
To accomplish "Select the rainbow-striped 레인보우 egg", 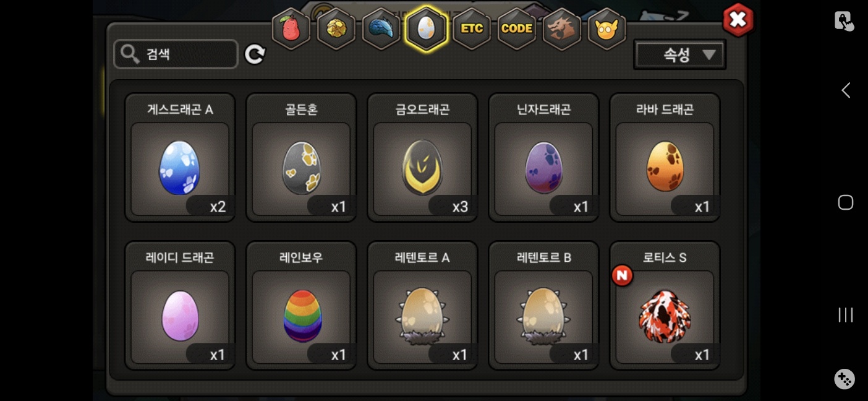I will point(301,306).
